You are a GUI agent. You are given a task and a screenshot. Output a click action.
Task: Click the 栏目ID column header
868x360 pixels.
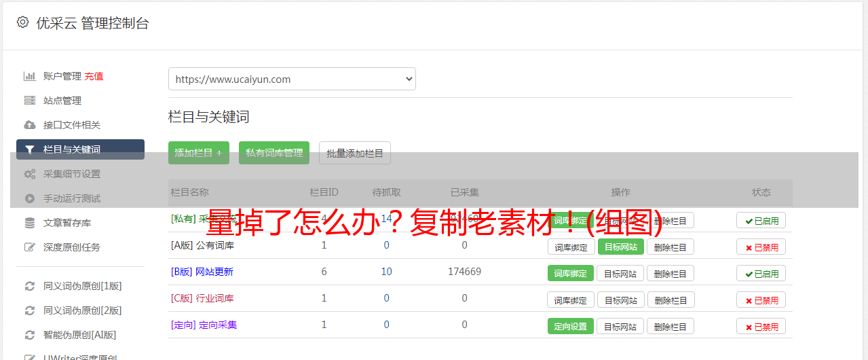click(x=324, y=192)
